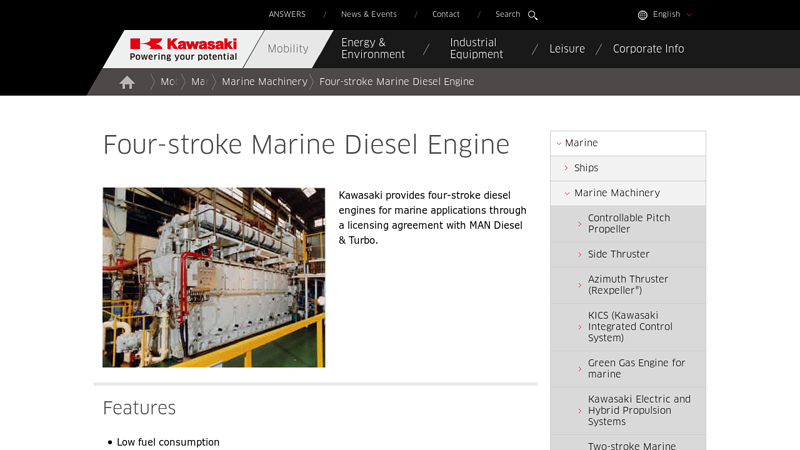Click the search magnifier icon

[533, 15]
